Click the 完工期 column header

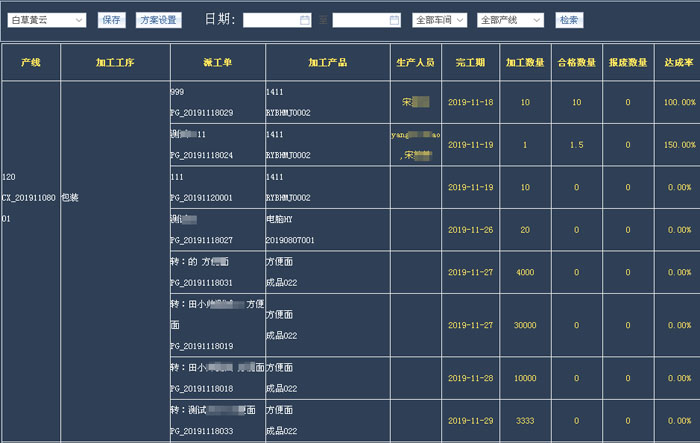point(470,62)
